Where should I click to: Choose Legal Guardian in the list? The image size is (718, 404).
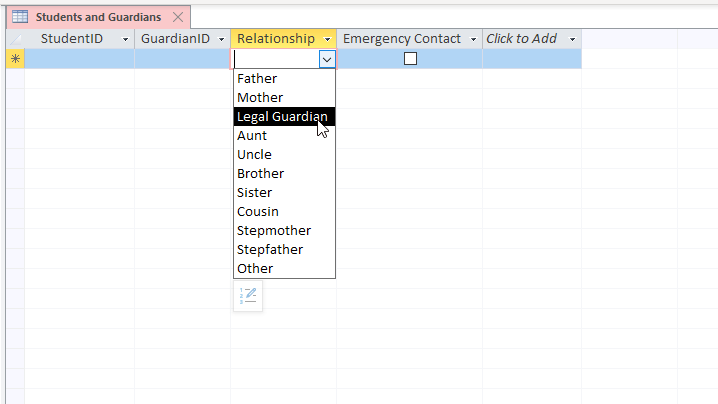point(284,116)
